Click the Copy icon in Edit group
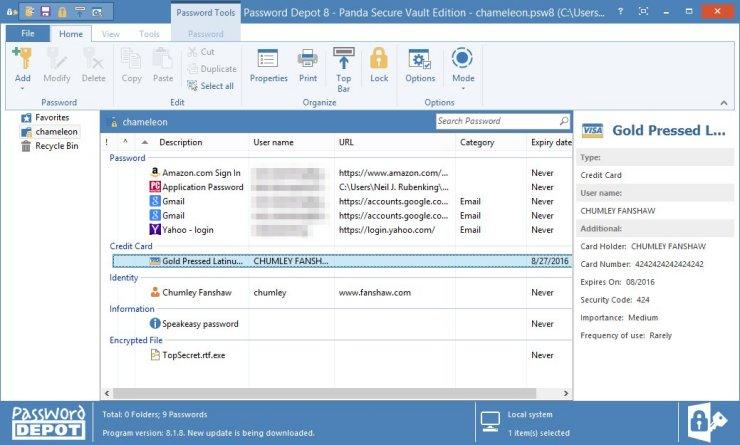 [131, 59]
